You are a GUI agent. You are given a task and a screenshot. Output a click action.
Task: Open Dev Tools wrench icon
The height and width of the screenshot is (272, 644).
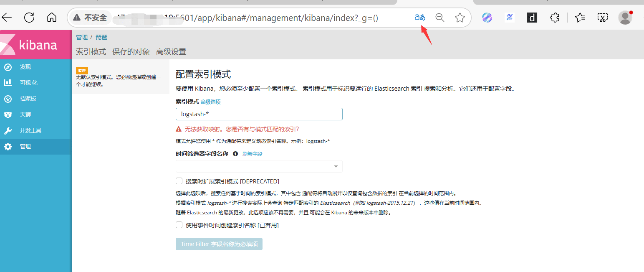(x=8, y=131)
